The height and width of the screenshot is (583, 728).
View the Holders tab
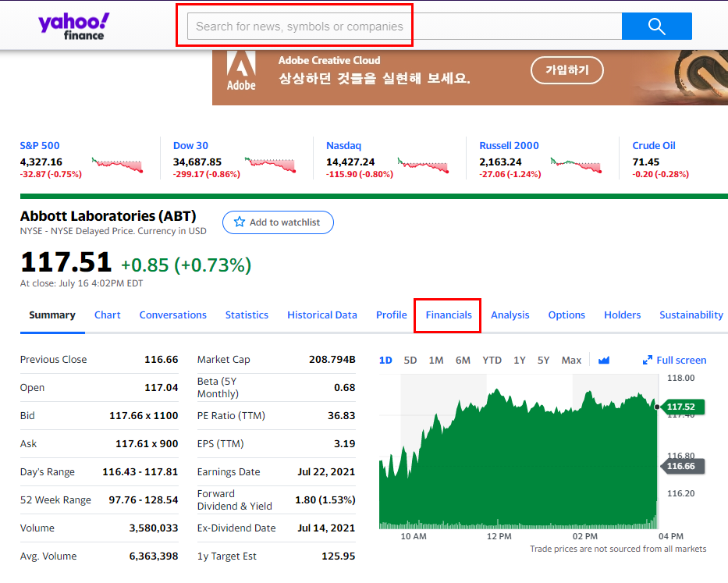pyautogui.click(x=622, y=315)
